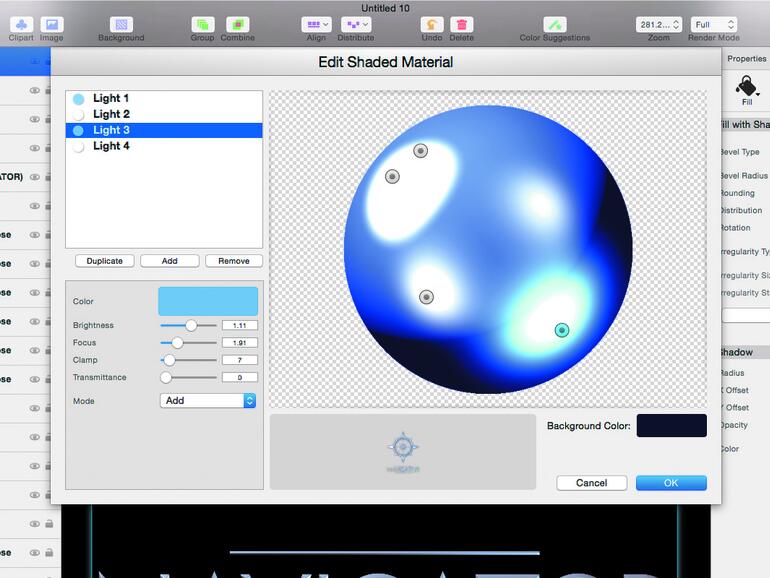Open the Render Mode Full dropdown
Image resolution: width=770 pixels, height=578 pixels.
(714, 25)
